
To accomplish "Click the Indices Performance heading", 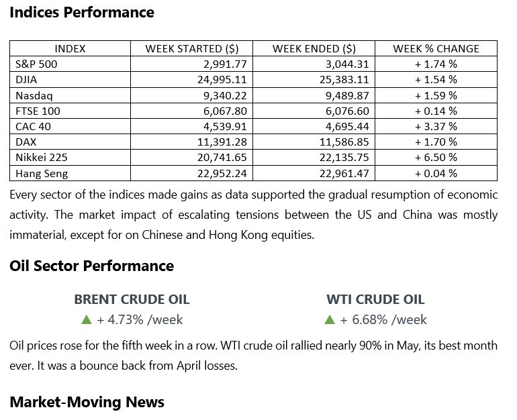I will [82, 12].
